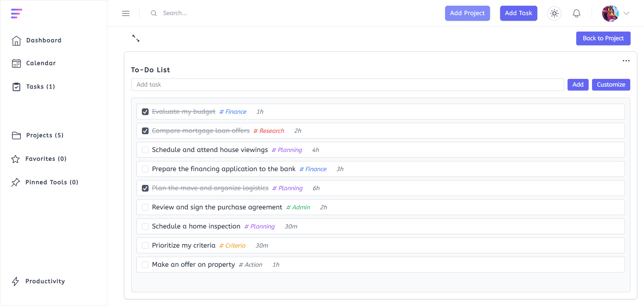Open the To-Do List three-dot menu
The image size is (644, 306).
pos(626,61)
